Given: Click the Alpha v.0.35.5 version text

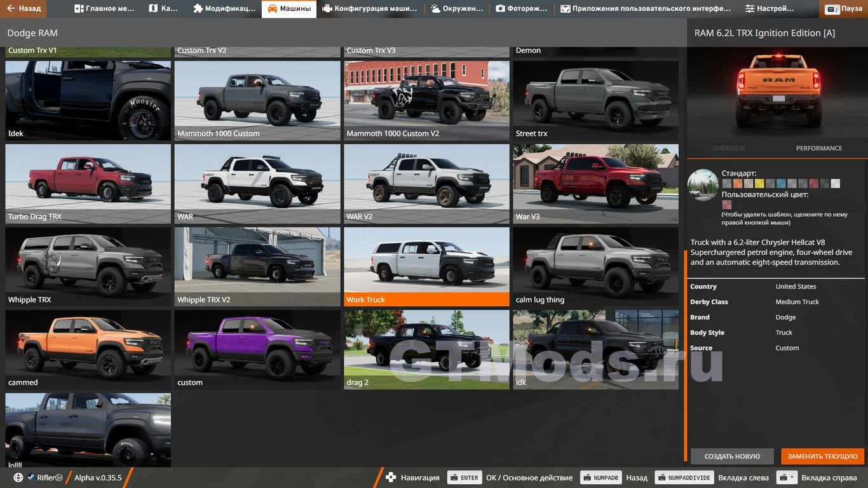Looking at the screenshot, I should [98, 478].
